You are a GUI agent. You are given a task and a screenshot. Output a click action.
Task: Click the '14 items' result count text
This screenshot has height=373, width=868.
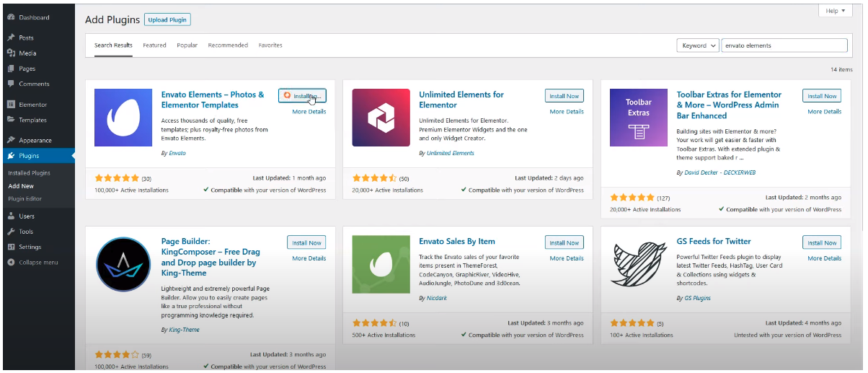pos(841,70)
